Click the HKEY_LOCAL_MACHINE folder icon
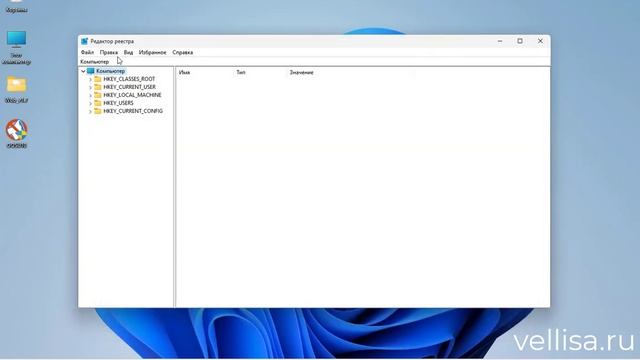 tap(98, 95)
